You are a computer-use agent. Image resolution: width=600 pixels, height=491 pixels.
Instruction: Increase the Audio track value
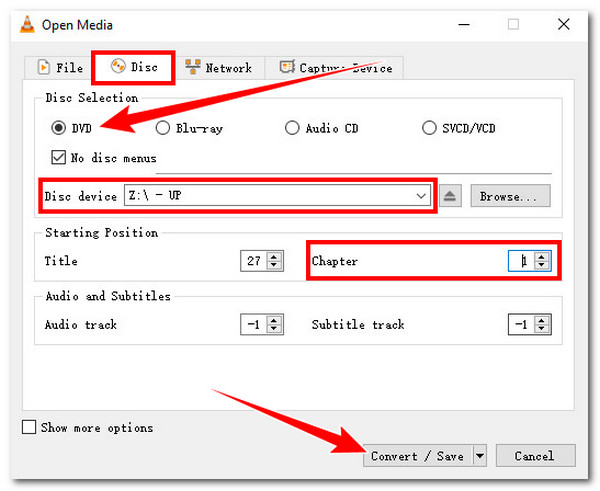[x=274, y=320]
